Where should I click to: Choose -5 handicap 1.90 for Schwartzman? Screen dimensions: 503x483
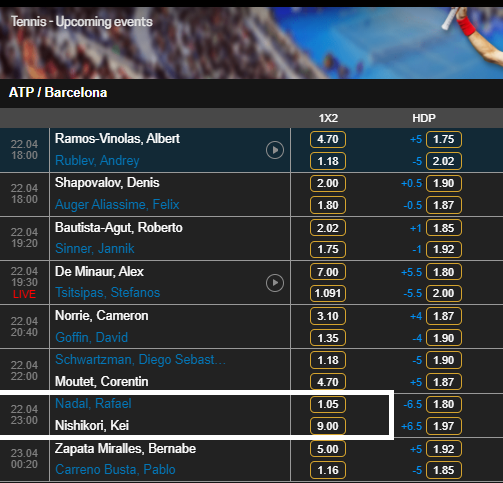[x=444, y=360]
